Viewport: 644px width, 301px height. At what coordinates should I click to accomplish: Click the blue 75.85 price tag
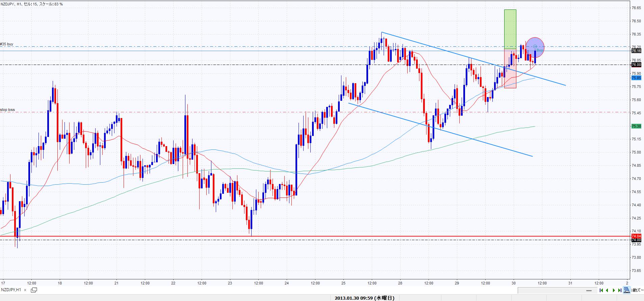click(x=636, y=78)
